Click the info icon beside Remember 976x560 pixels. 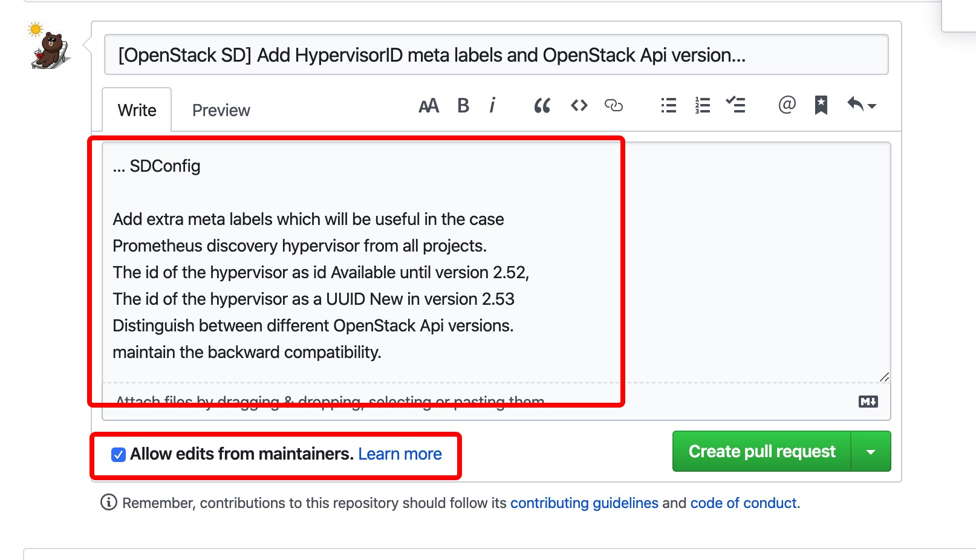click(x=109, y=503)
